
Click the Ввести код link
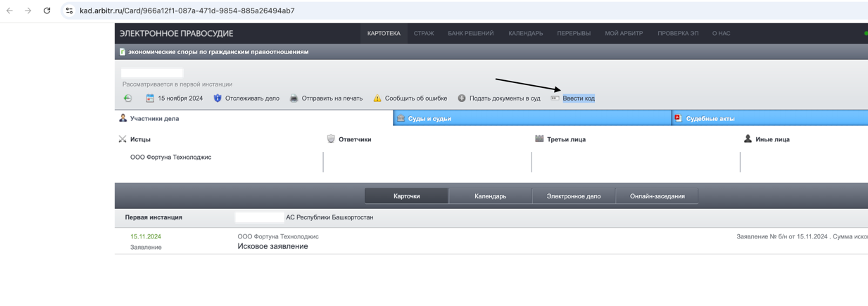579,98
